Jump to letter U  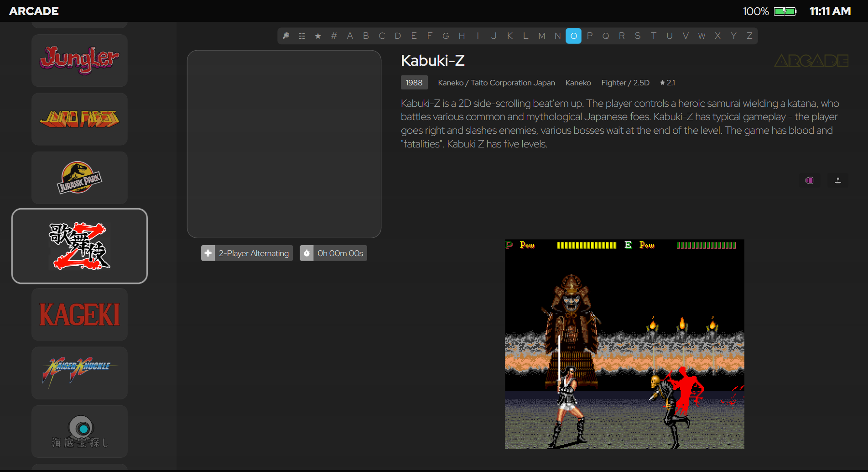coord(670,36)
